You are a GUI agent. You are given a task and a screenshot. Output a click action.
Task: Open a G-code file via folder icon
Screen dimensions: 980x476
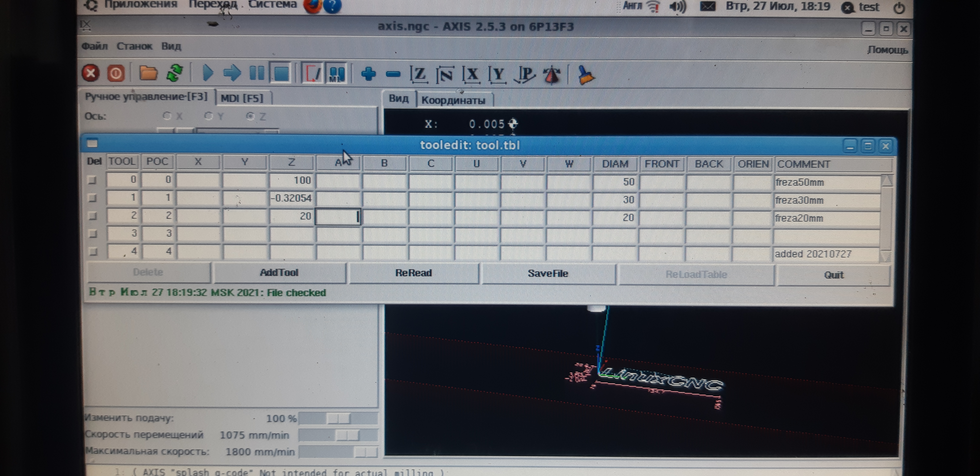coord(148,73)
